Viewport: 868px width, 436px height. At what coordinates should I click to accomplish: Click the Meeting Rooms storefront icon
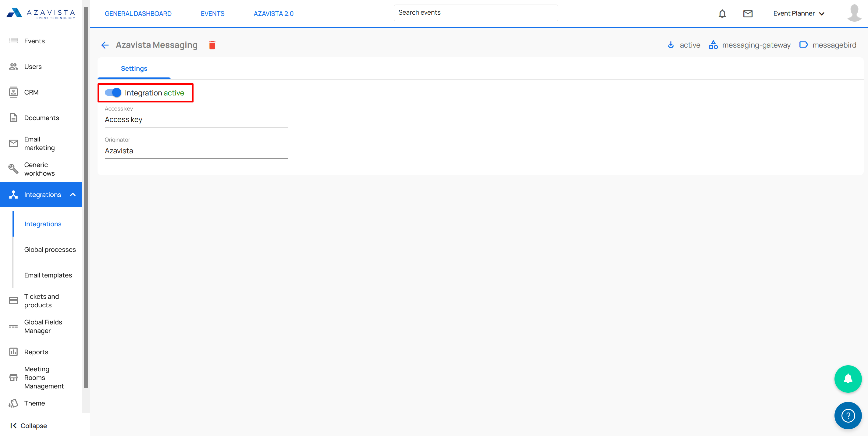pos(13,378)
